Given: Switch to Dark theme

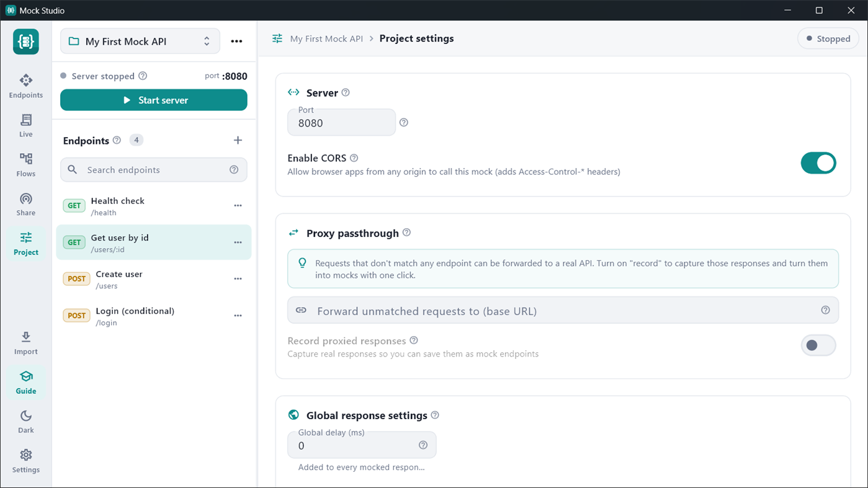Looking at the screenshot, I should coord(26,422).
